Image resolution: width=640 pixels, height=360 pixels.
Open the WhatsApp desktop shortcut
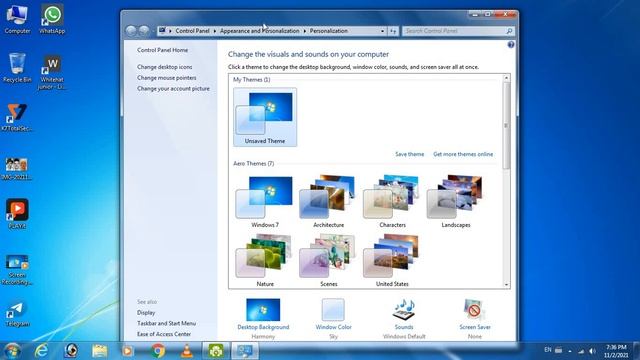click(x=52, y=19)
